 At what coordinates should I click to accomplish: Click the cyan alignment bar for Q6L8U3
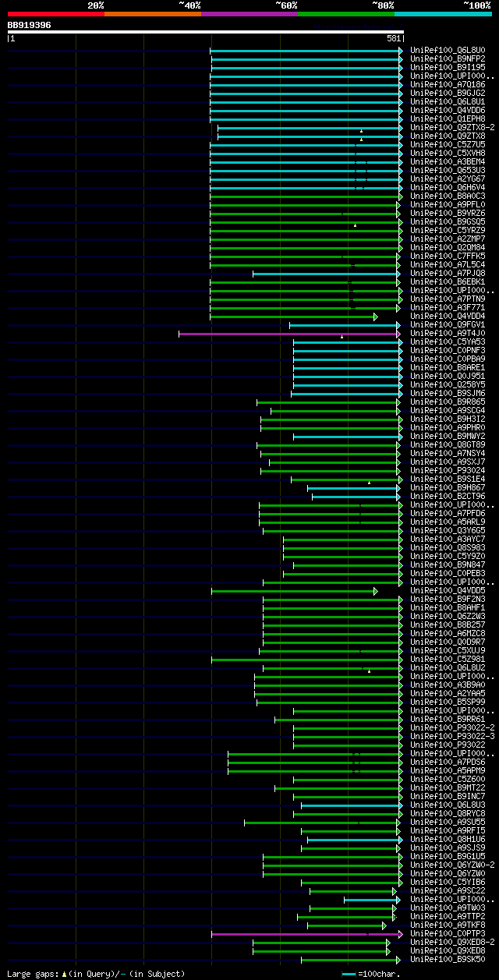[352, 805]
